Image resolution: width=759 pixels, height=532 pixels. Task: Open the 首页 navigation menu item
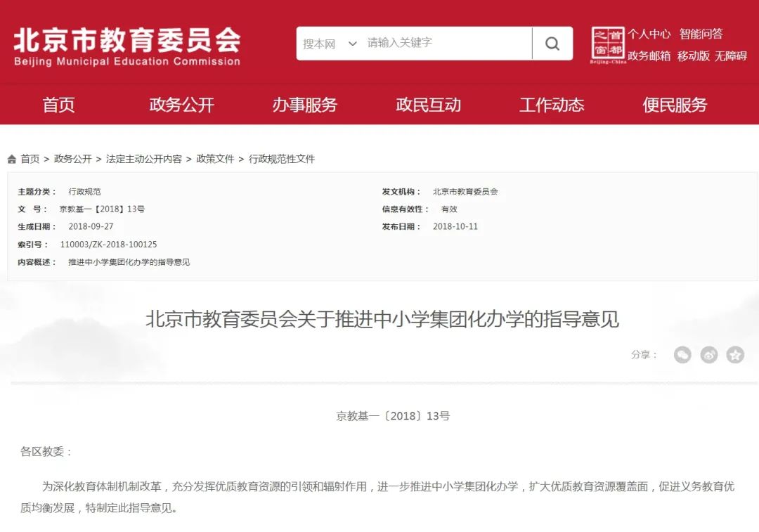click(x=58, y=105)
